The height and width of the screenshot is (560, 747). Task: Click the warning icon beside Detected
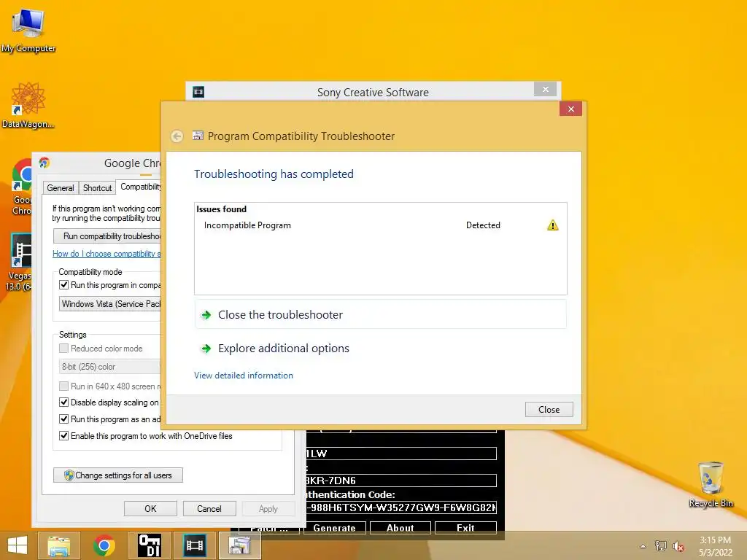tap(553, 225)
